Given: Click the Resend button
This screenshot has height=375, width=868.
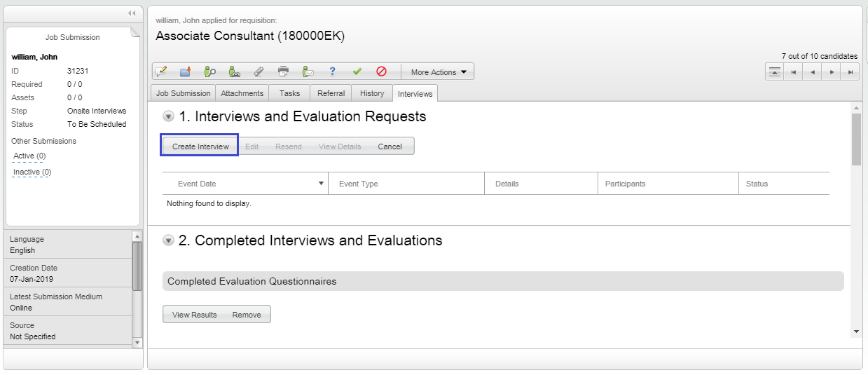Looking at the screenshot, I should 289,146.
